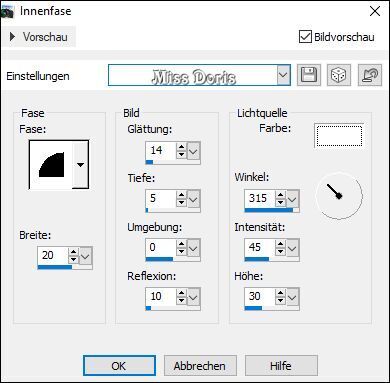The image size is (390, 383).
Task: Open the Tiefe slider dropdown arrow
Action: [x=193, y=199]
